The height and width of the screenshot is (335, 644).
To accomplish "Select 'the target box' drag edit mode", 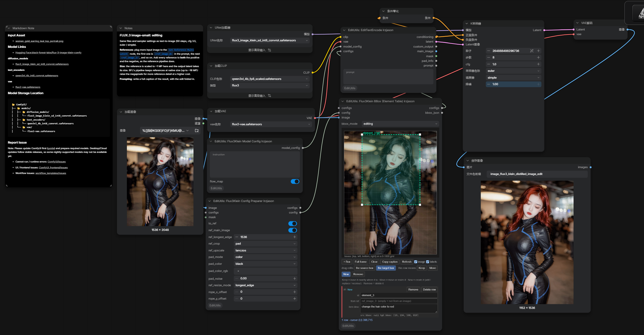I will pyautogui.click(x=386, y=268).
